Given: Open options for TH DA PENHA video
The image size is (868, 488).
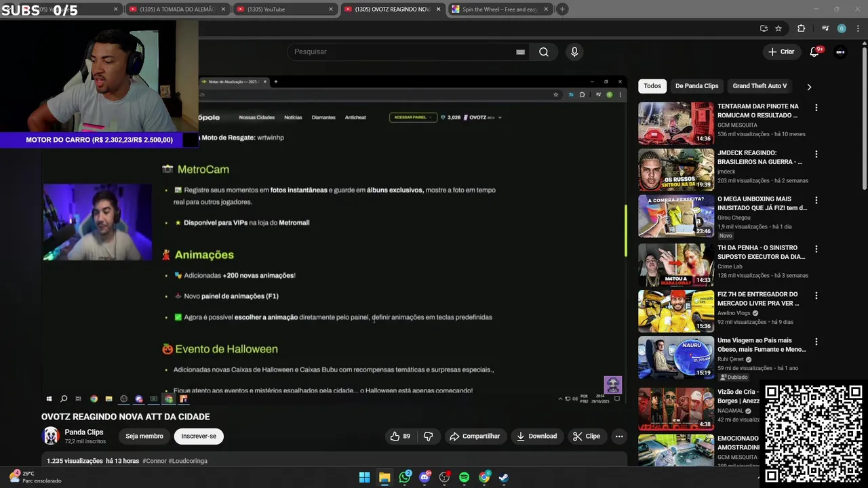Looking at the screenshot, I should pos(816,249).
